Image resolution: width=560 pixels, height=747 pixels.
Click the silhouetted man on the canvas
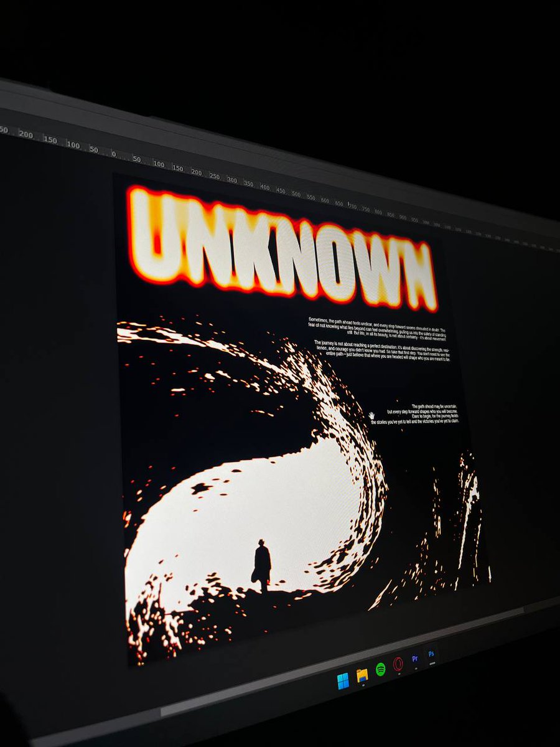262,565
